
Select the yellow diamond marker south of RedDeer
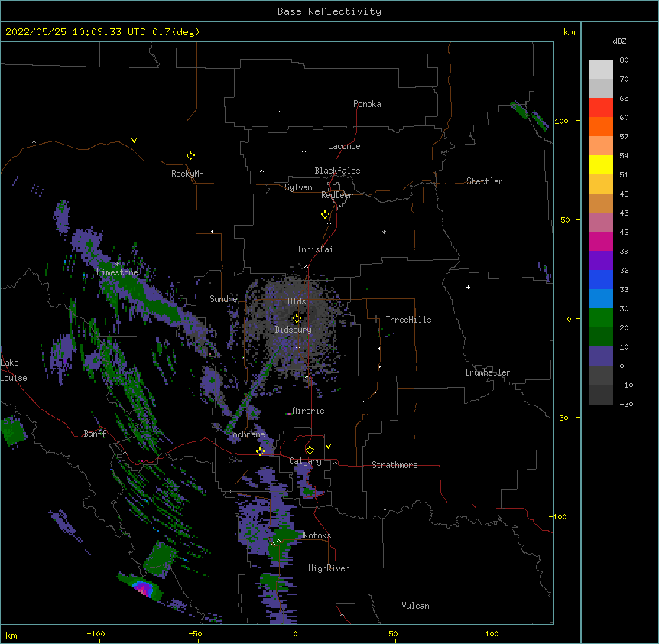[x=326, y=215]
